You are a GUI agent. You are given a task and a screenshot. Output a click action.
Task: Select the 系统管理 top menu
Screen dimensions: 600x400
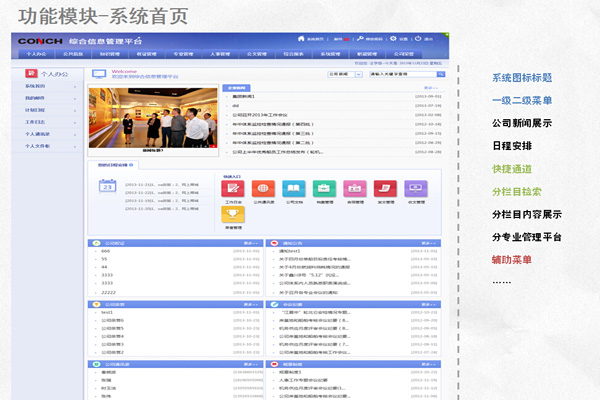[x=330, y=54]
